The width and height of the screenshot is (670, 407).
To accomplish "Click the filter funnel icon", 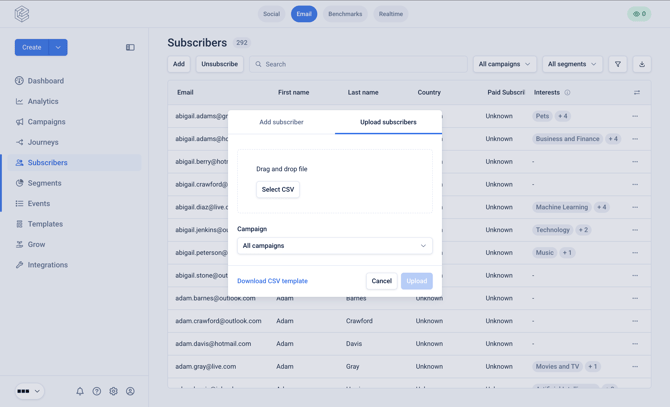I will coord(618,64).
